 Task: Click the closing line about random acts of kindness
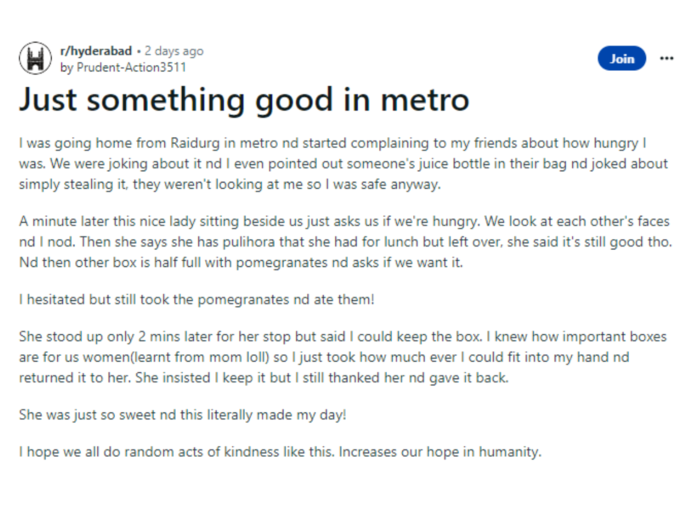pyautogui.click(x=280, y=452)
